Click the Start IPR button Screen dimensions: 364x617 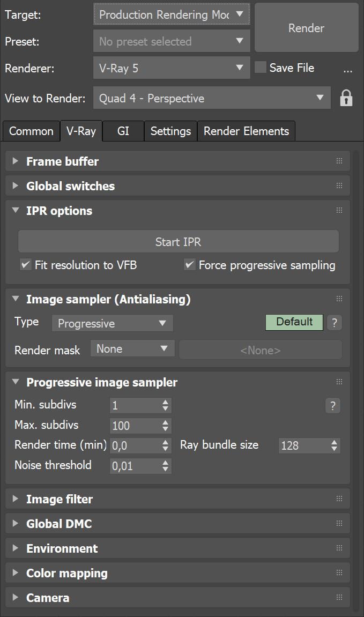point(178,242)
